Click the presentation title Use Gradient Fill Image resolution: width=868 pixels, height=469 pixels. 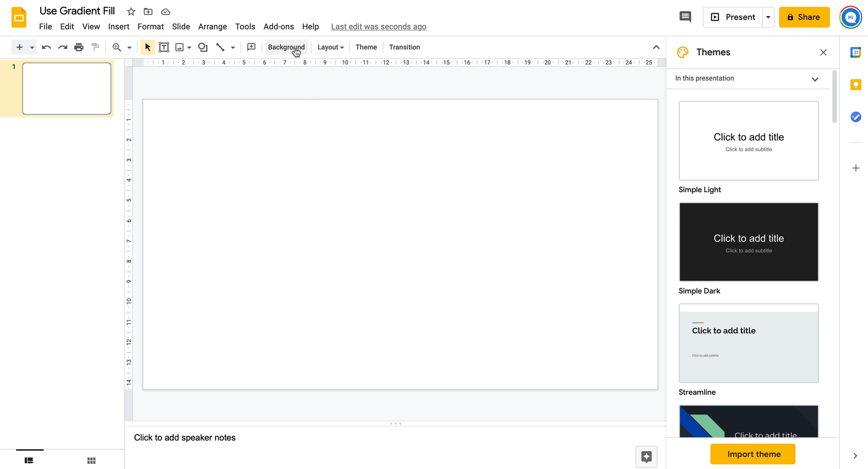coord(77,11)
